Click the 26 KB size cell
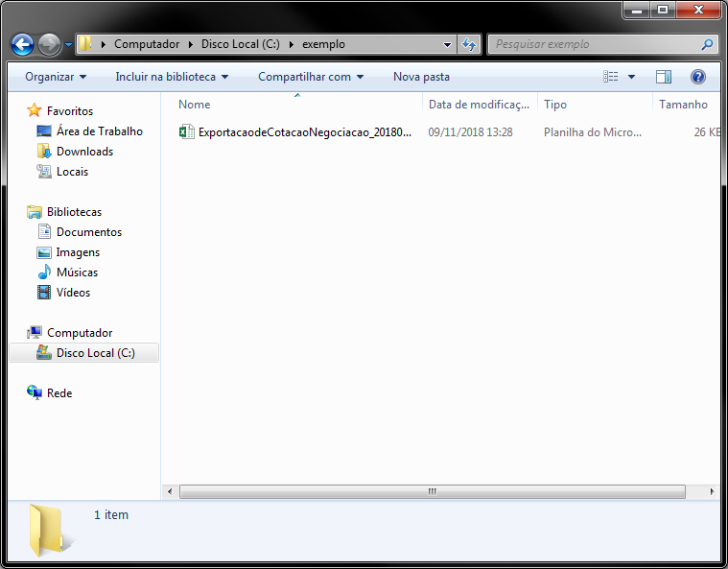Image resolution: width=728 pixels, height=569 pixels. [707, 132]
